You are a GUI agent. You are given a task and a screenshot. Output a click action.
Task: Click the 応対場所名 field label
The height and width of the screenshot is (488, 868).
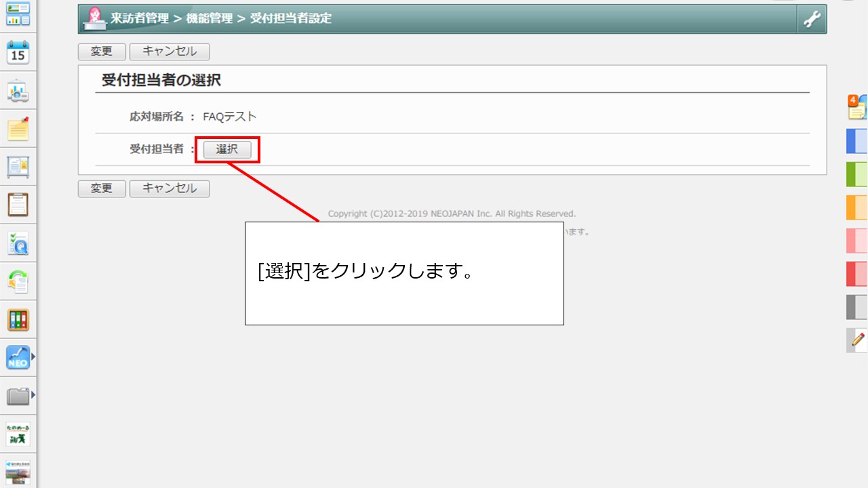pyautogui.click(x=157, y=117)
